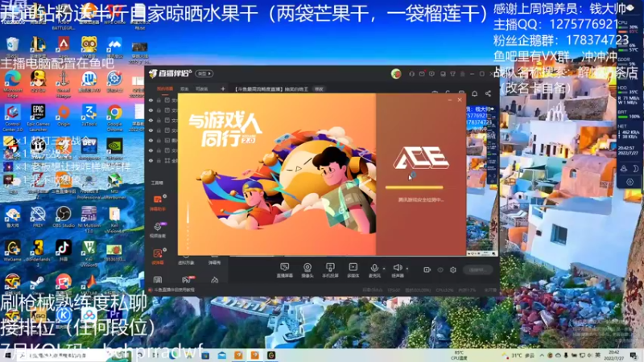Open gear icon in hardware monitor sidebar

(630, 182)
